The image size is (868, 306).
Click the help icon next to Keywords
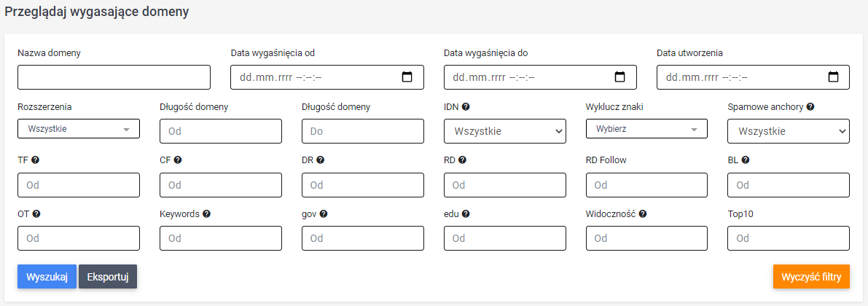(x=206, y=213)
